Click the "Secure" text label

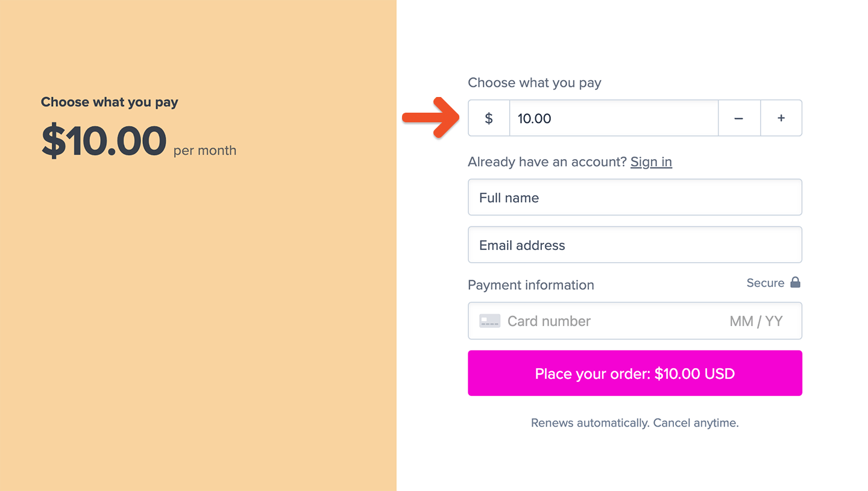point(765,283)
